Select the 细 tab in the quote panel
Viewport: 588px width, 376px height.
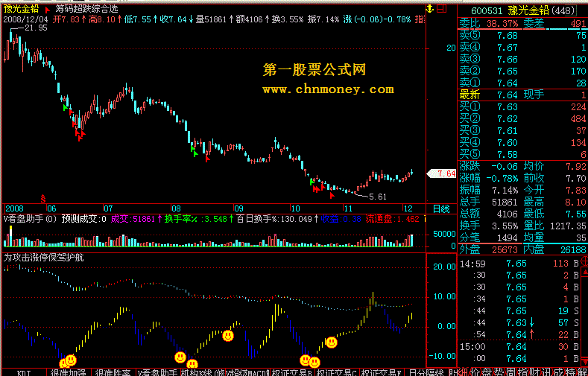pos(464,372)
